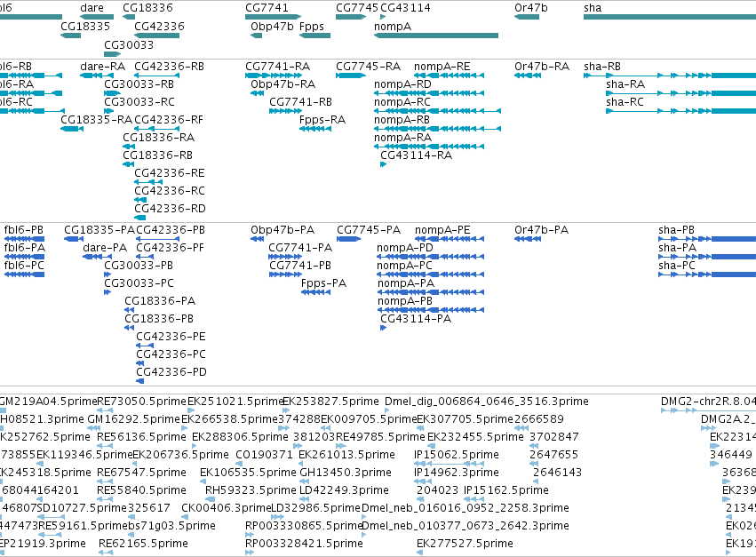The width and height of the screenshot is (756, 557).
Task: Click the Obp47b gene label
Action: point(272,27)
